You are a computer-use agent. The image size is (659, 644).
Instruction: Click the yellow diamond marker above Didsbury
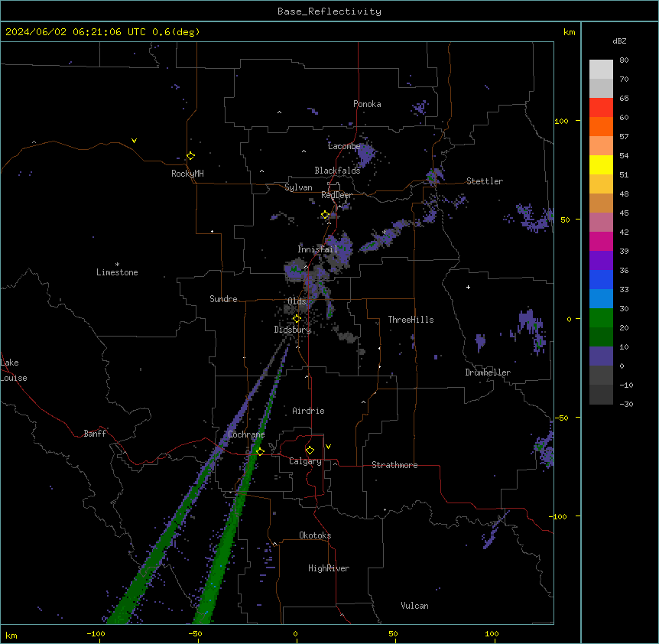pos(297,319)
